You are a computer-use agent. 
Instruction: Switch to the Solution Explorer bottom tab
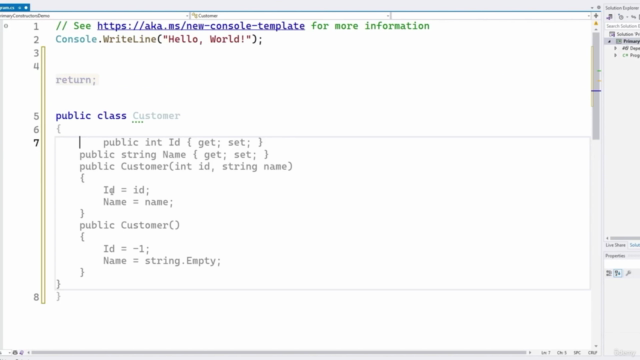click(635, 245)
